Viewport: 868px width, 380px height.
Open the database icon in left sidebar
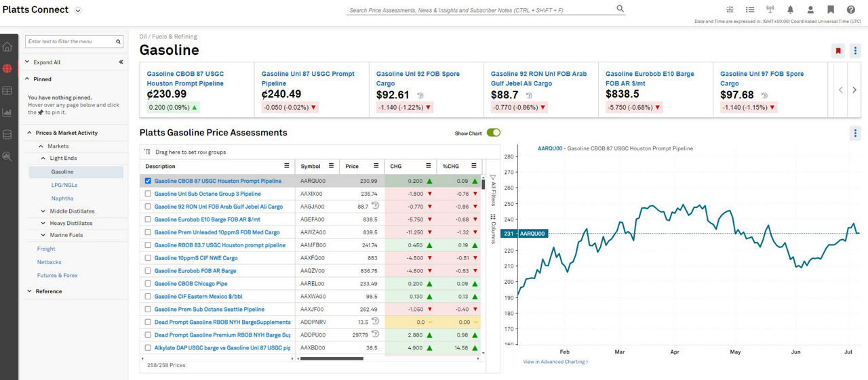tap(7, 134)
